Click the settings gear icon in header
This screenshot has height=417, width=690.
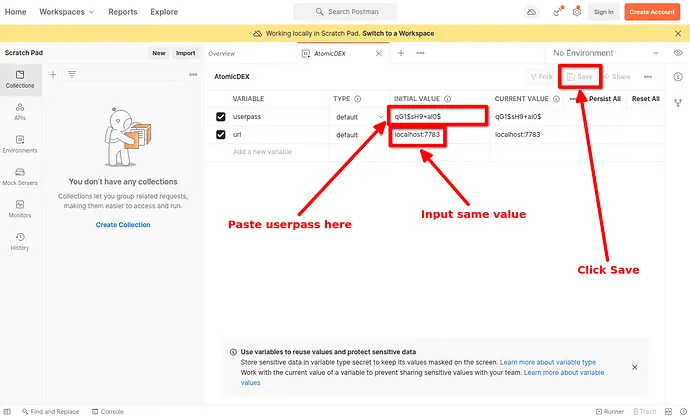(576, 12)
